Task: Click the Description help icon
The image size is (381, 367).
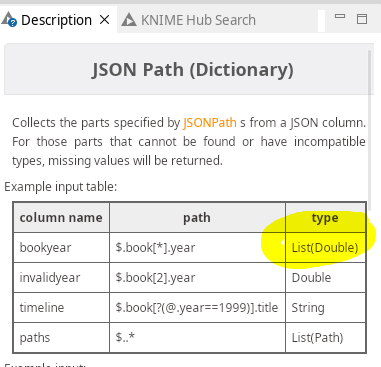Action: click(x=9, y=19)
